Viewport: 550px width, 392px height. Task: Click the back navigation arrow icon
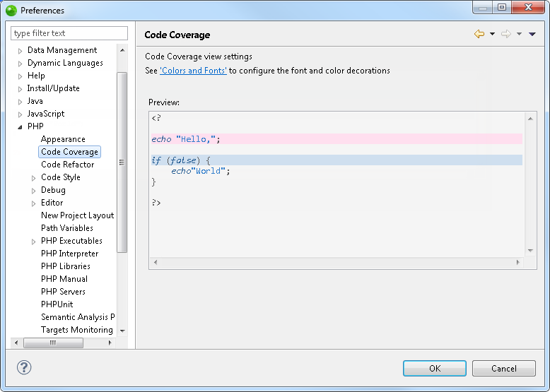pos(479,34)
